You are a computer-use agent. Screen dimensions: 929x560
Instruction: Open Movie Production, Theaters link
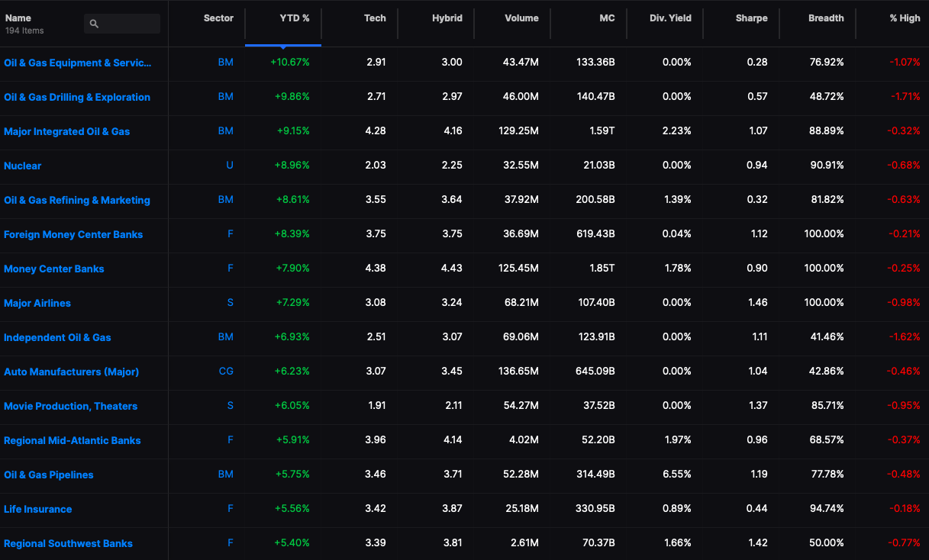[71, 407]
